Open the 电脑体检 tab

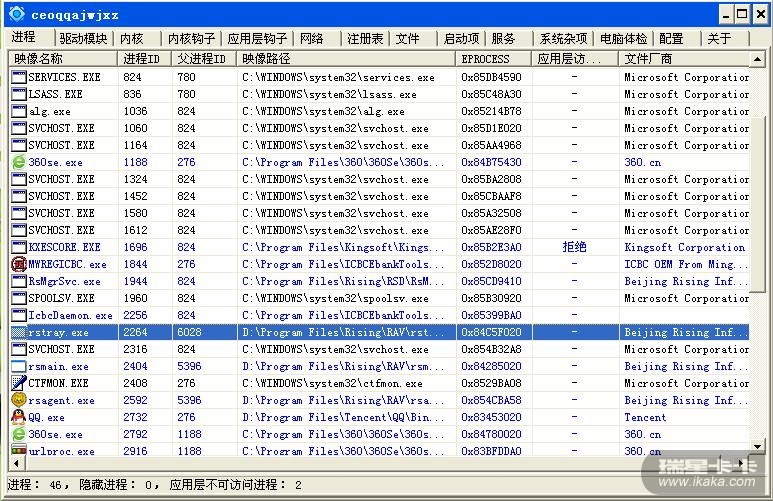click(x=623, y=38)
